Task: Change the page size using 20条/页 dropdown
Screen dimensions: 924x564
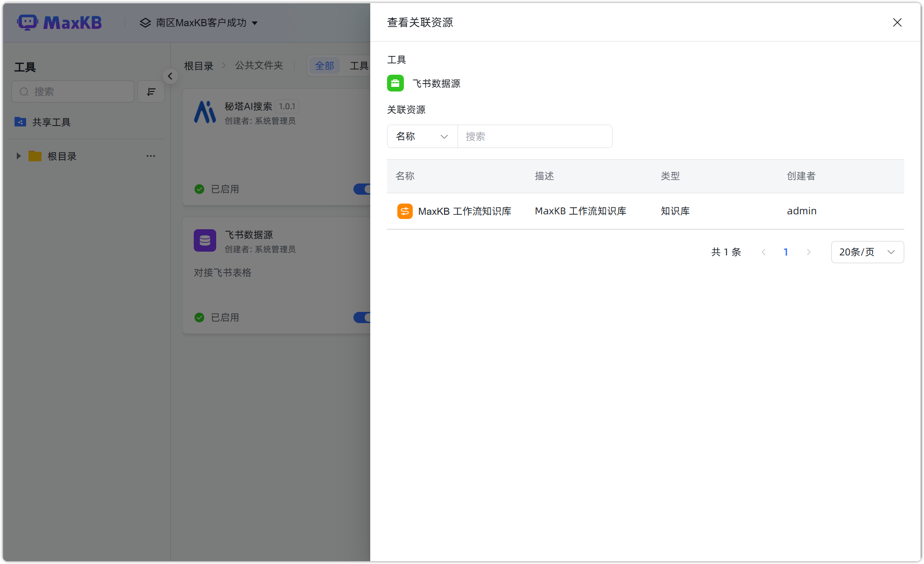Action: coord(867,252)
